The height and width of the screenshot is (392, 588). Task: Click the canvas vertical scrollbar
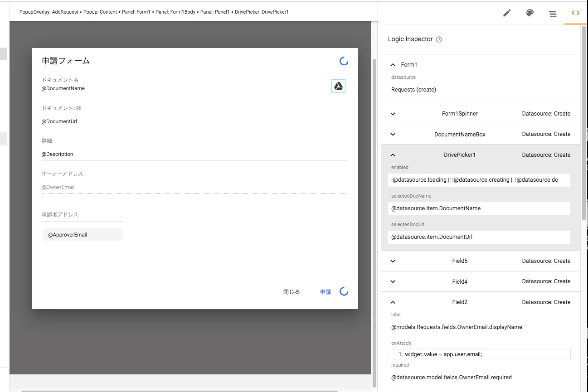click(374, 222)
